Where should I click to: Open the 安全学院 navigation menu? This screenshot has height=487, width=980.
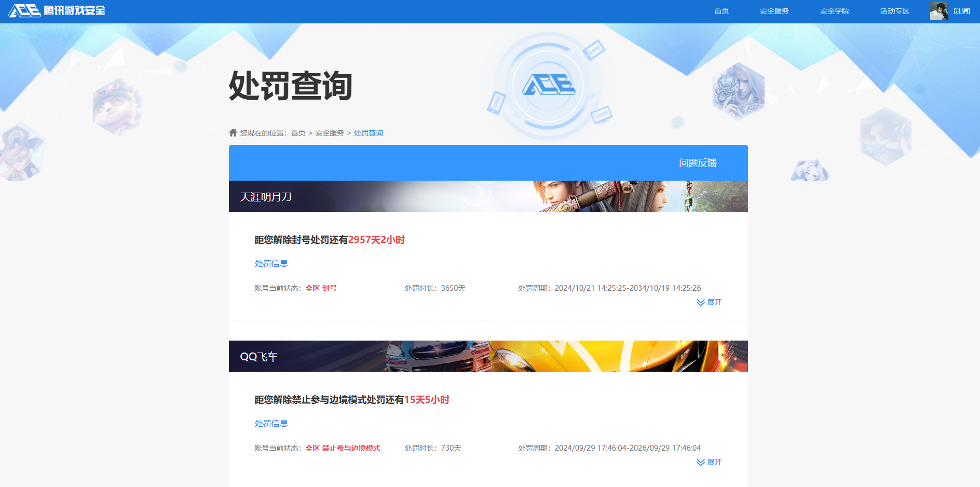click(835, 11)
